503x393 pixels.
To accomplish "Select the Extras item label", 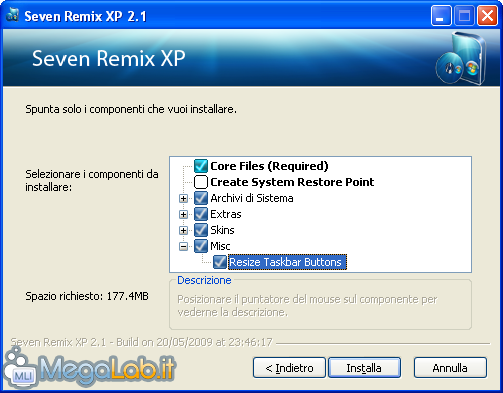I will 226,214.
